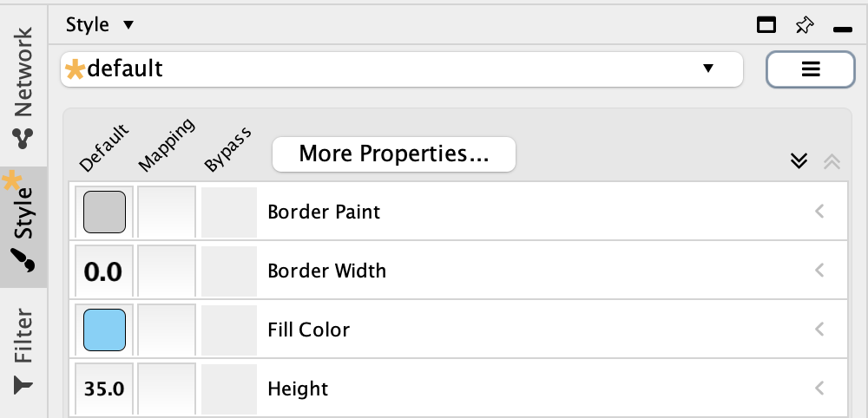
Task: Click the Border Paint default gray swatch
Action: pyautogui.click(x=104, y=212)
